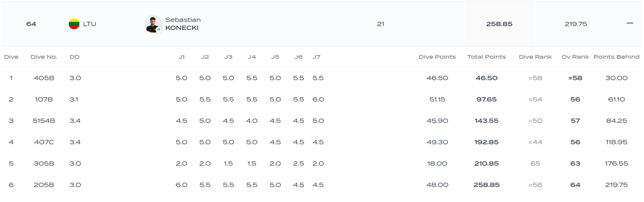
Task: Click the overall total 258.85 in summary row
Action: pyautogui.click(x=499, y=24)
